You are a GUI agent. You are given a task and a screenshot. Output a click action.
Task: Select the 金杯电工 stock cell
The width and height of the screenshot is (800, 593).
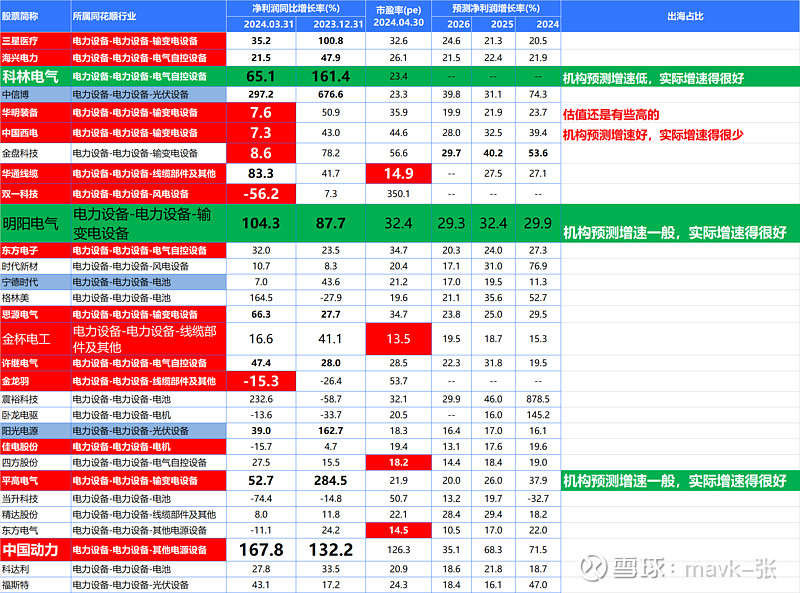click(x=35, y=339)
